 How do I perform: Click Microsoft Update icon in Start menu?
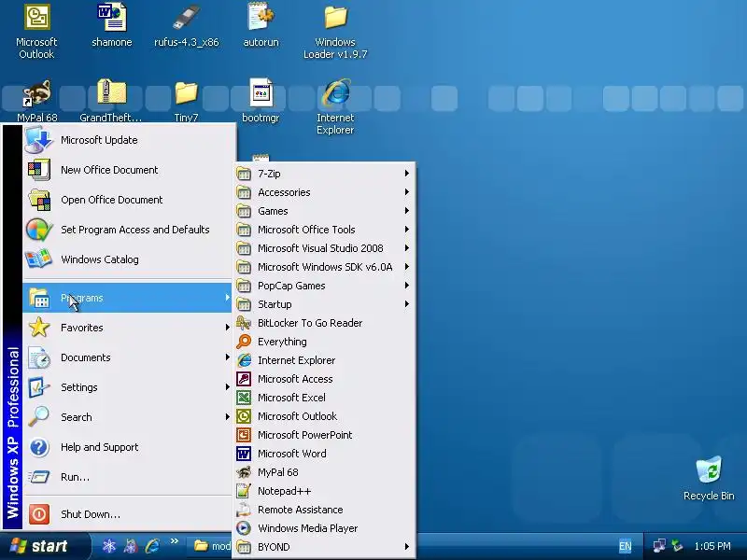[38, 140]
